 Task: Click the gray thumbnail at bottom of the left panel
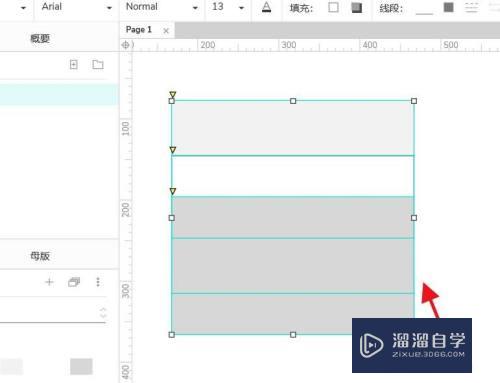coord(81,366)
